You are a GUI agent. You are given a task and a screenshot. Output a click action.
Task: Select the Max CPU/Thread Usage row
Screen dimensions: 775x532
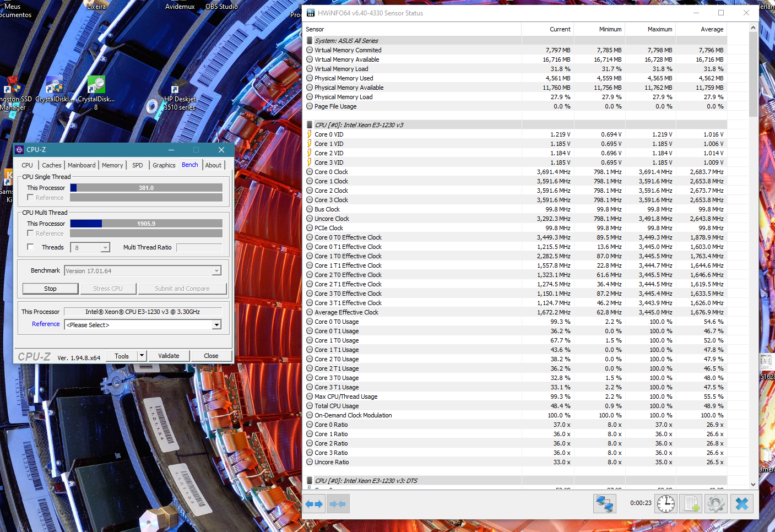[x=515, y=397]
